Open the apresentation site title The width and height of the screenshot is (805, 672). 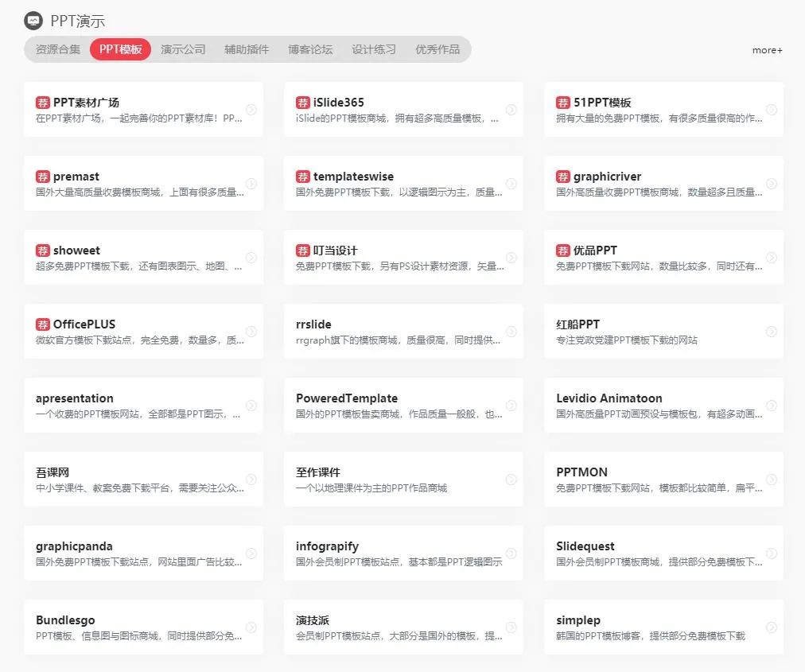tap(75, 398)
